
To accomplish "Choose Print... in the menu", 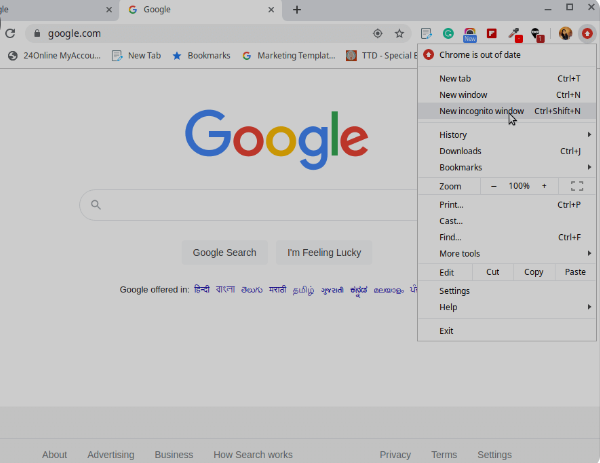I will 507,205.
